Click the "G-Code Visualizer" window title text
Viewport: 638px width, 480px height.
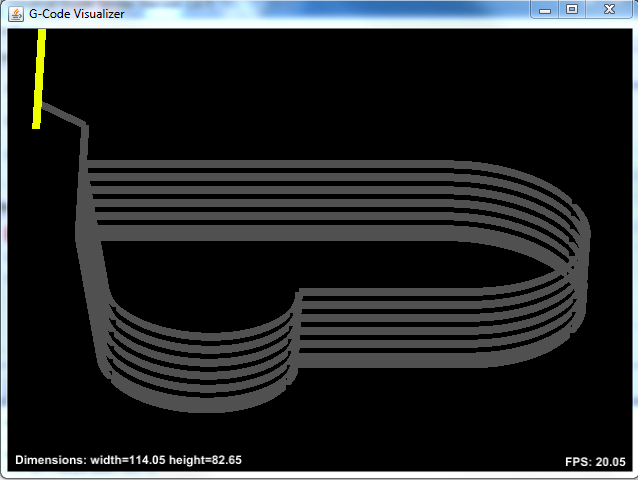pyautogui.click(x=76, y=14)
